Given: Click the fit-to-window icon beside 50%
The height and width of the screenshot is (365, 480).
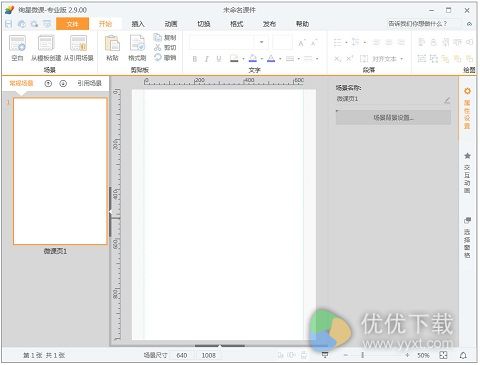Looking at the screenshot, I should pos(443,355).
